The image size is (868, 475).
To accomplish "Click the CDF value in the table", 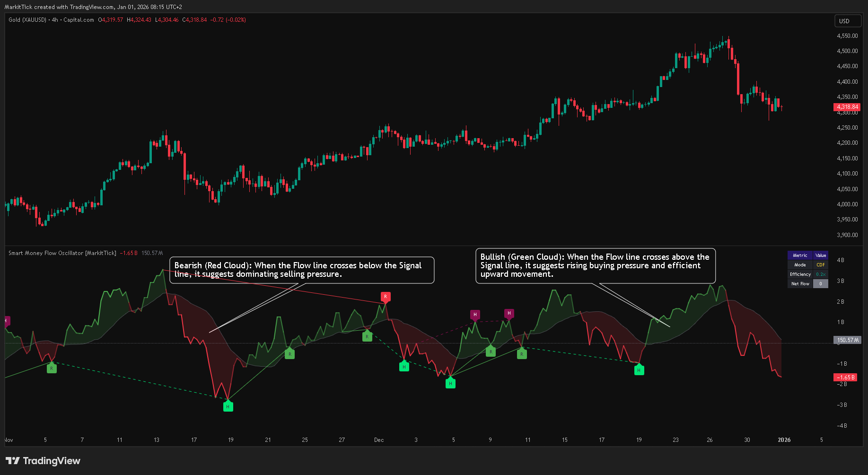I will coord(821,265).
